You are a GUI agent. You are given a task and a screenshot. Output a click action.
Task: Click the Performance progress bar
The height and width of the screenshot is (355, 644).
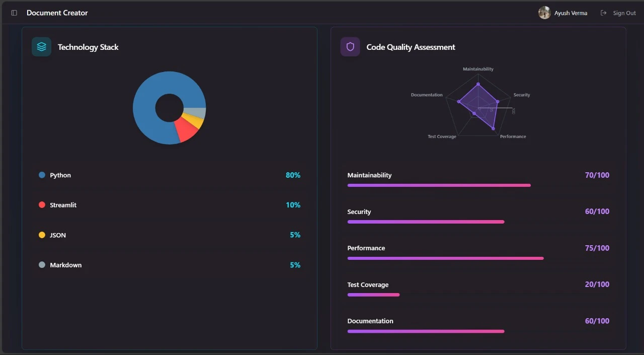click(445, 258)
